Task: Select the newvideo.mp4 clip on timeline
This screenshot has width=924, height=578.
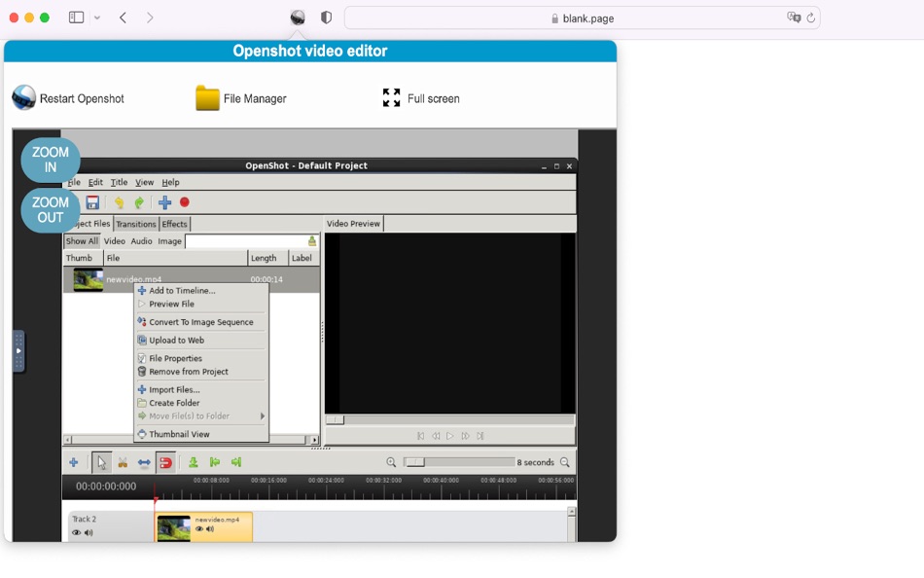Action: (204, 526)
